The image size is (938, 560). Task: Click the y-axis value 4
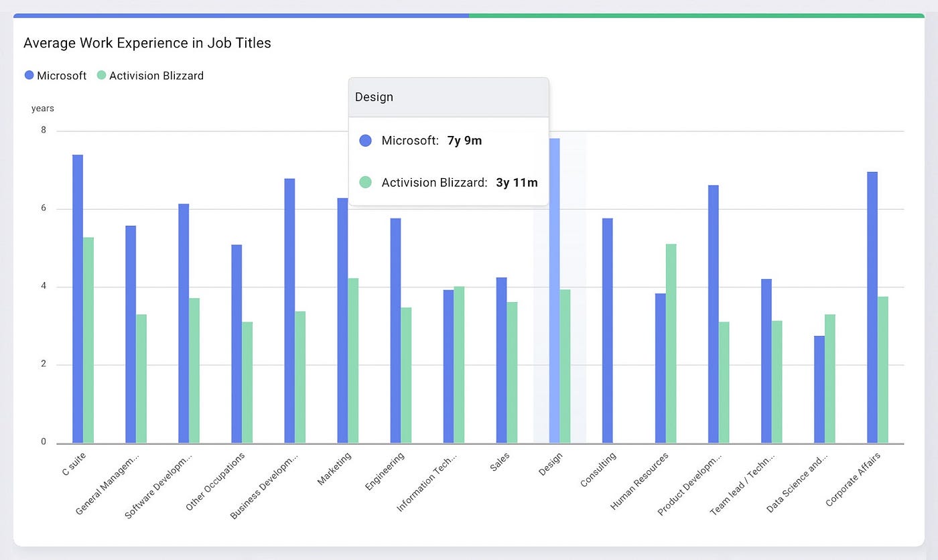point(44,286)
